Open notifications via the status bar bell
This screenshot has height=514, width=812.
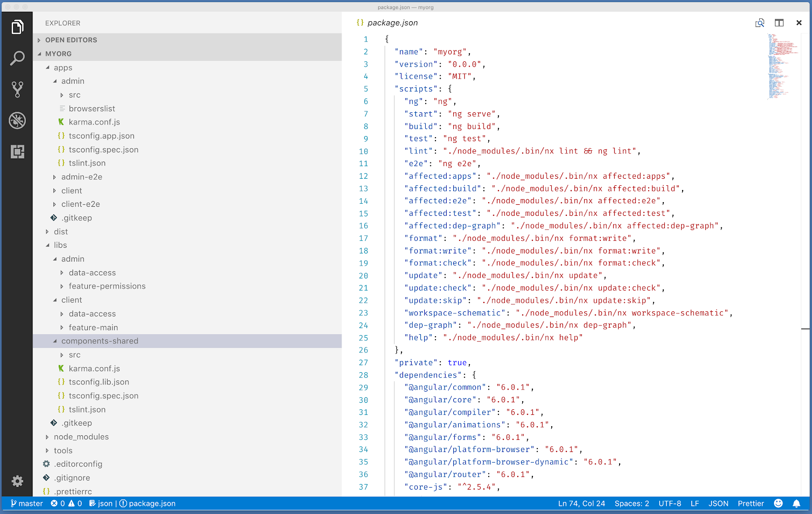pyautogui.click(x=796, y=503)
